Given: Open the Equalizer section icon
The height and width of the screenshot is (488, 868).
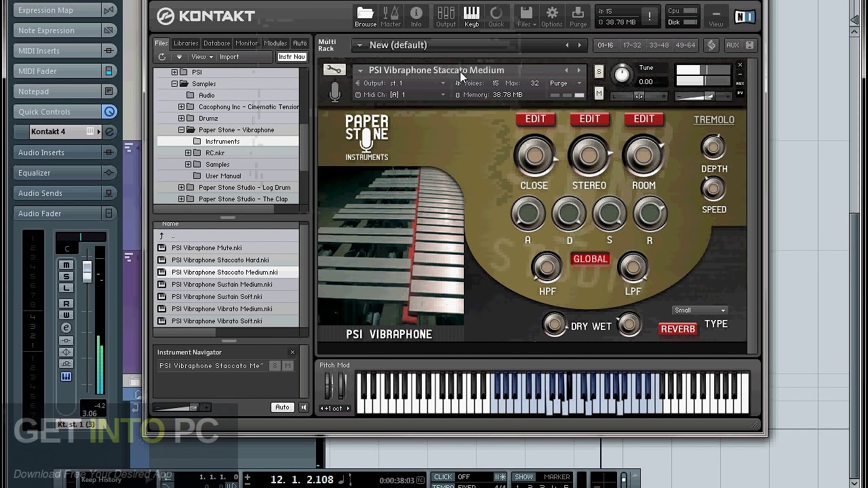Looking at the screenshot, I should click(x=108, y=173).
